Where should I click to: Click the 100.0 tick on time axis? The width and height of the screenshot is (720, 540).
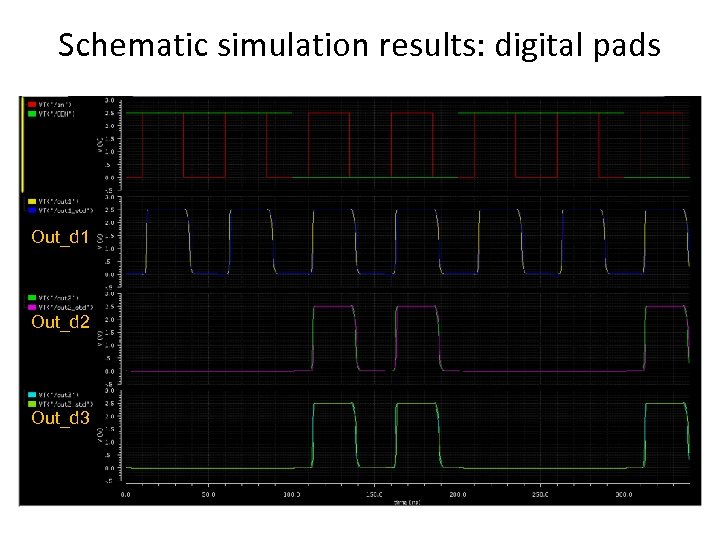point(292,495)
